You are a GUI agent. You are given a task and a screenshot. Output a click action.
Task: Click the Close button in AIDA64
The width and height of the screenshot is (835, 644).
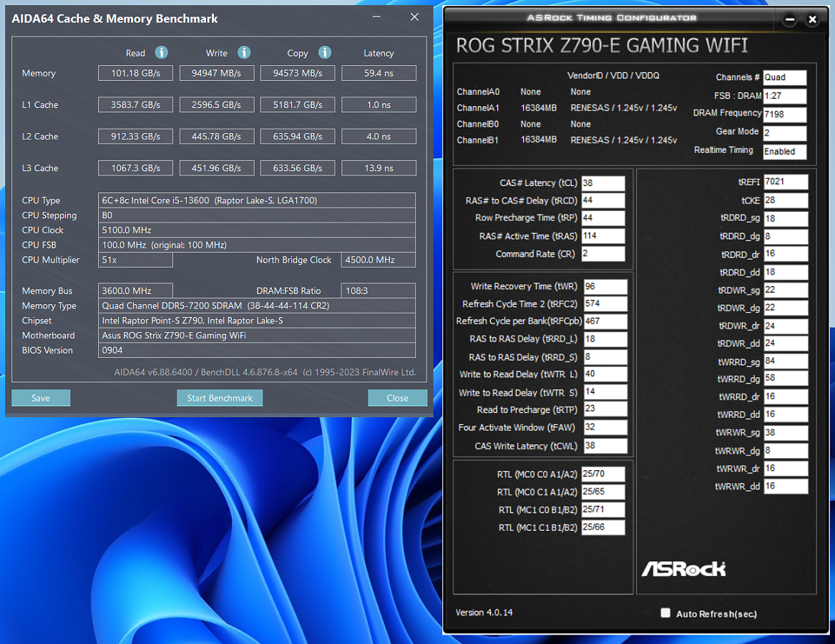tap(397, 398)
